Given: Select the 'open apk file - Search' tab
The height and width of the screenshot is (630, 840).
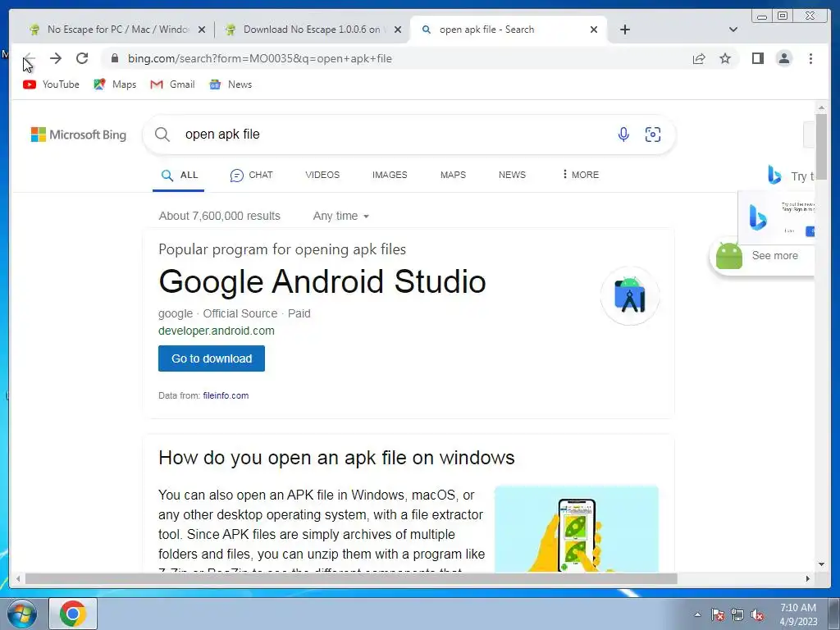Looking at the screenshot, I should tap(508, 30).
